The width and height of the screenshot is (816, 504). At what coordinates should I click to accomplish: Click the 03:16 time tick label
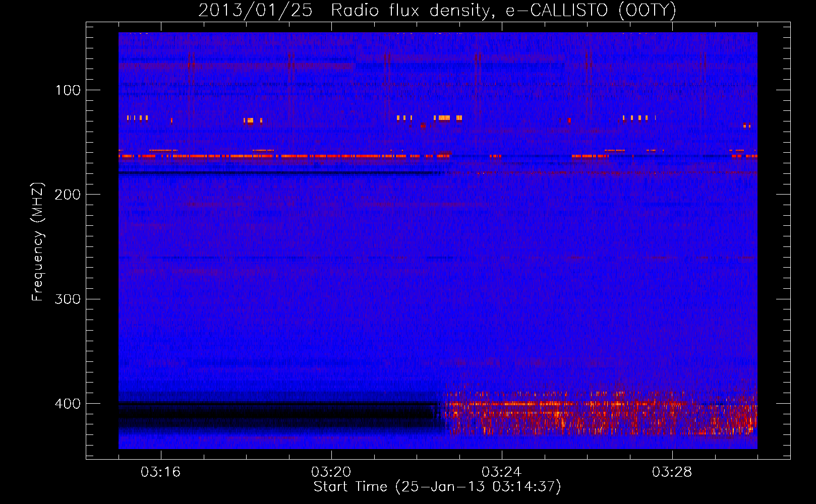(x=161, y=472)
